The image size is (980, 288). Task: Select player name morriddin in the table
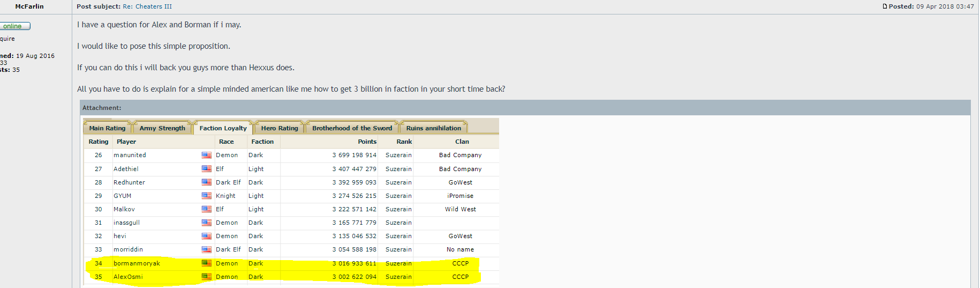coord(128,249)
